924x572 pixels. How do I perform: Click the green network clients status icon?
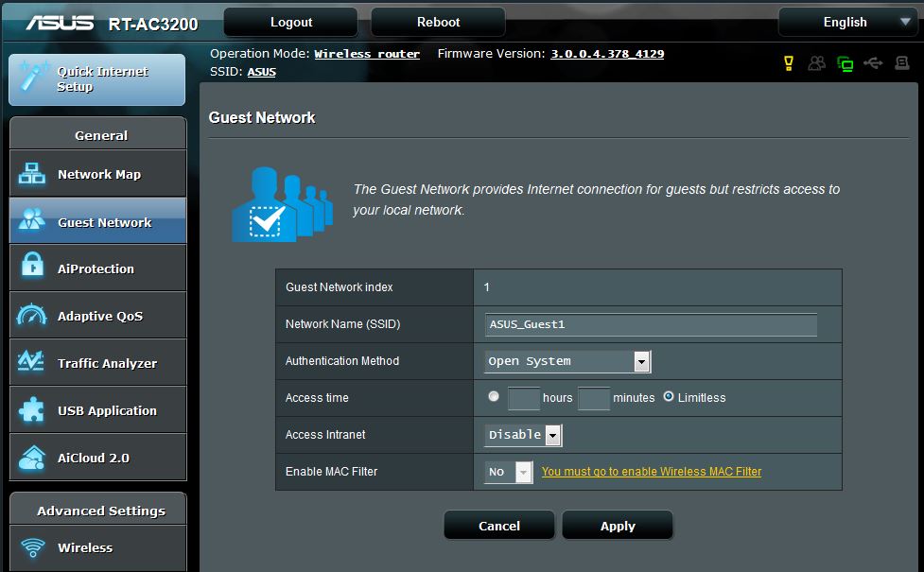846,63
